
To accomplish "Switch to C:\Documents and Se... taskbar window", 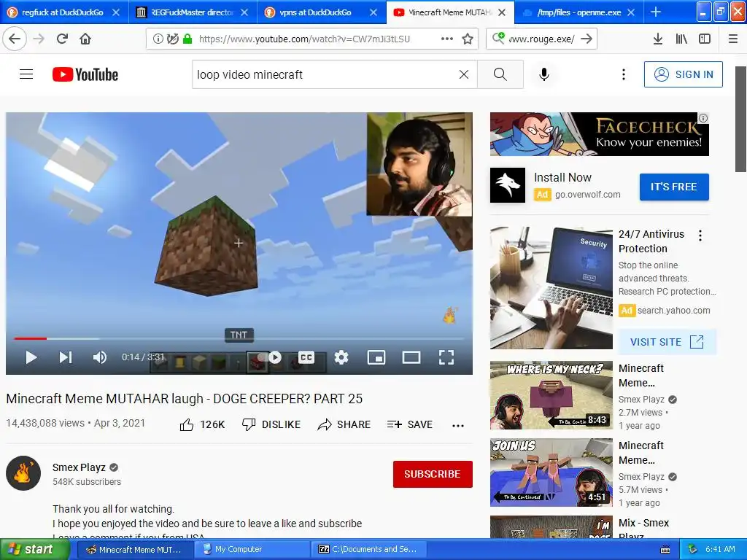I will 369,550.
